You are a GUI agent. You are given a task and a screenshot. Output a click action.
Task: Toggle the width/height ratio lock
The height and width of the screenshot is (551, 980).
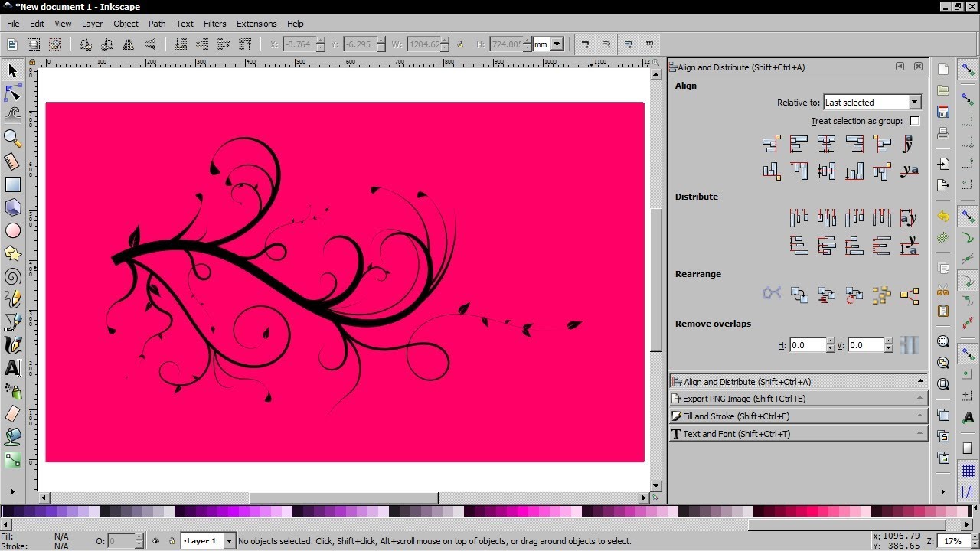[x=459, y=45]
